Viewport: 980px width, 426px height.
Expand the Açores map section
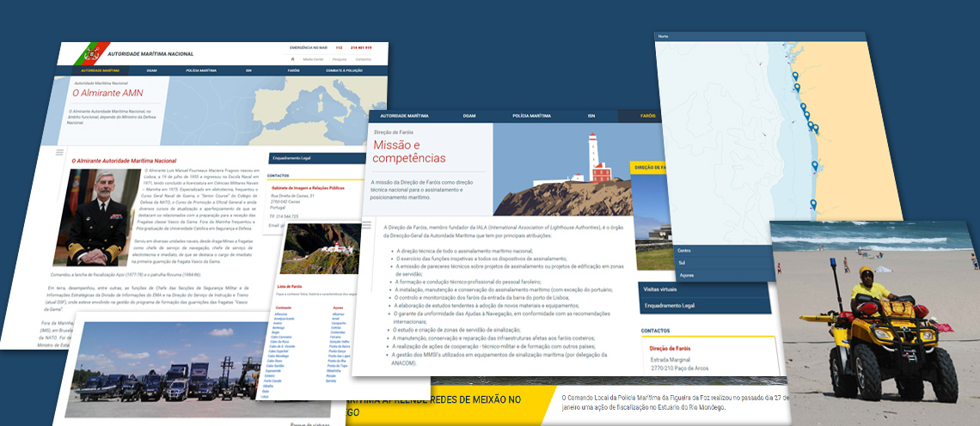click(x=724, y=275)
